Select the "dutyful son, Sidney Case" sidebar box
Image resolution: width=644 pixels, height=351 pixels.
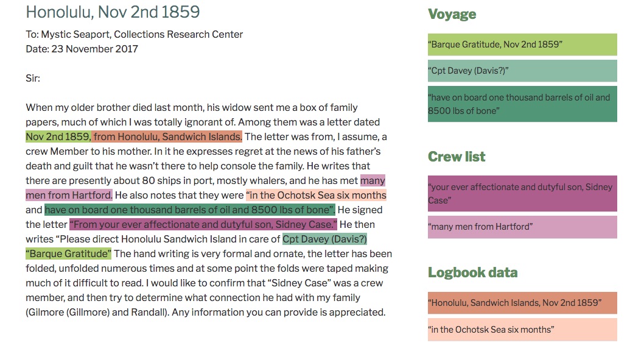[x=522, y=194]
